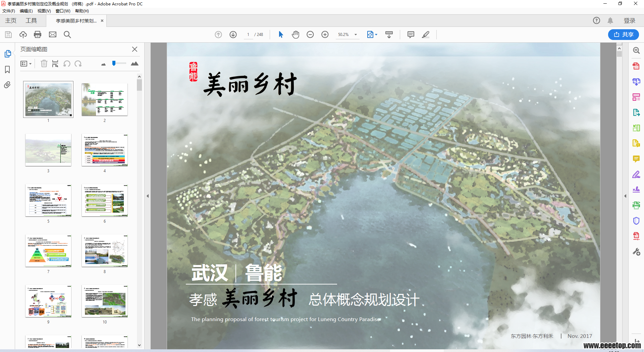Activate the Hand pan tool
The height and width of the screenshot is (352, 644).
click(x=296, y=35)
